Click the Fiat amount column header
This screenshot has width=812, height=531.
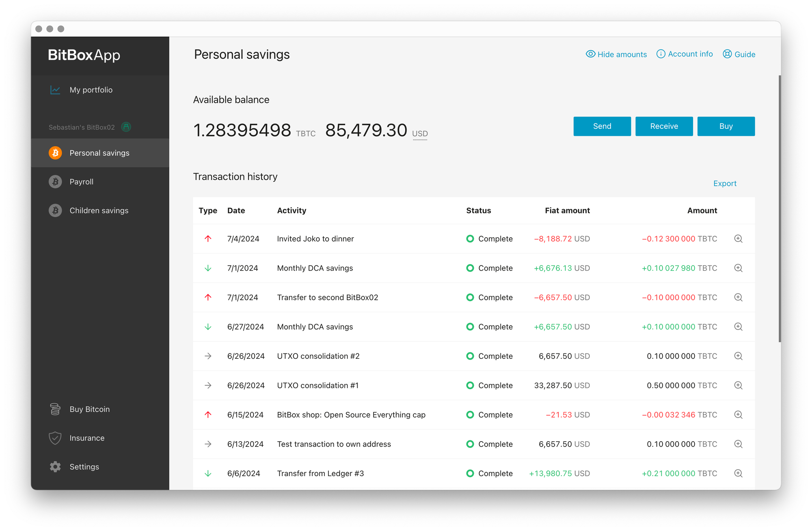tap(567, 210)
